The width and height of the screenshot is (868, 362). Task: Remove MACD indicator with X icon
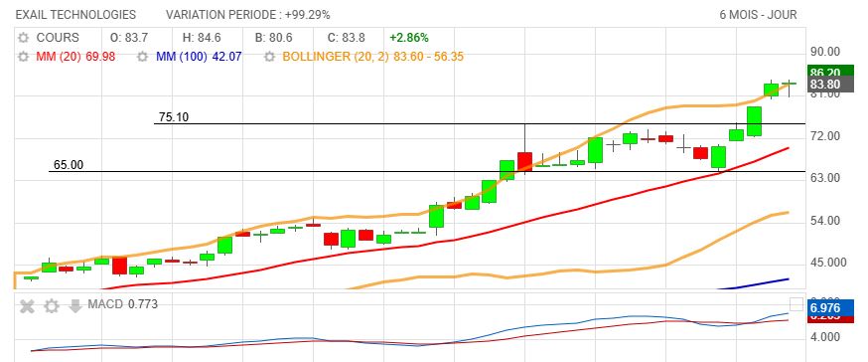[27, 306]
